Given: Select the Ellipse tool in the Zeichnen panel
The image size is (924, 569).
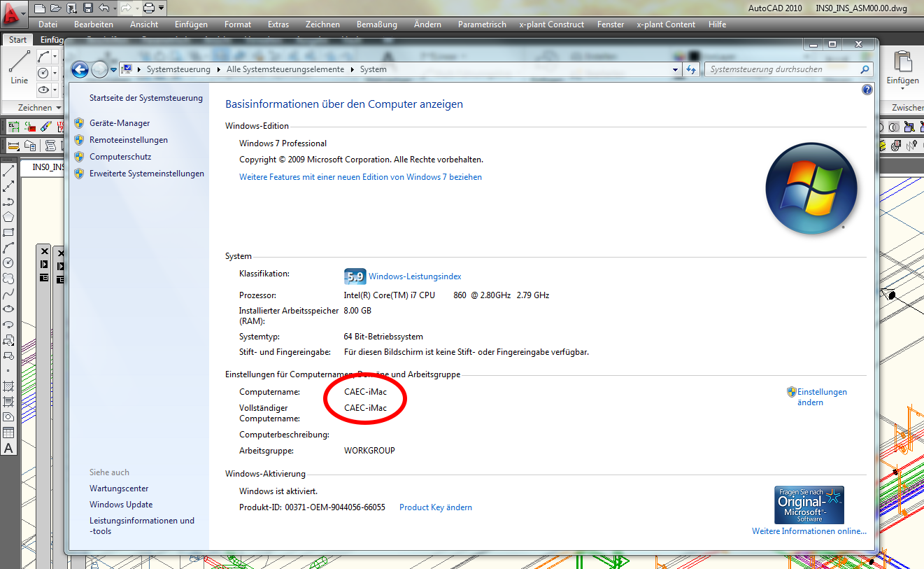Looking at the screenshot, I should tap(44, 90).
